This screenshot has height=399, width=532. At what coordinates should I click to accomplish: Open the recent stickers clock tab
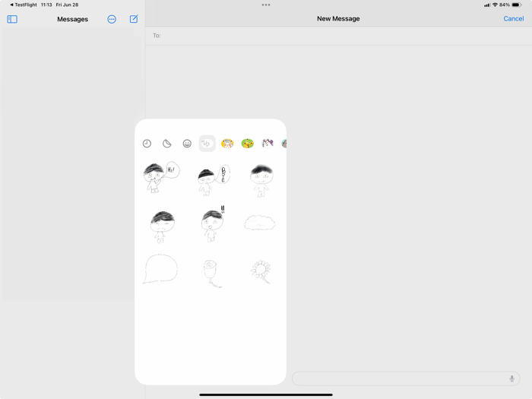pyautogui.click(x=147, y=144)
